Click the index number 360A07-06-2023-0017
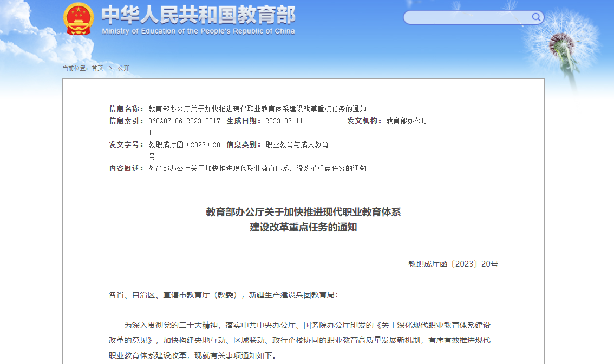Viewport: 614px width, 364px height. pos(185,121)
